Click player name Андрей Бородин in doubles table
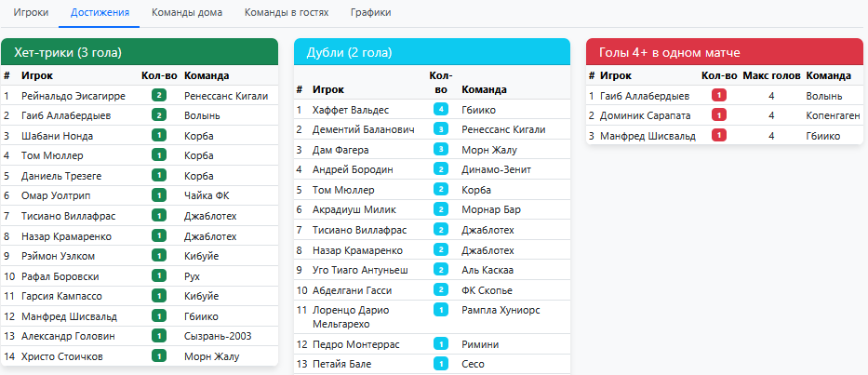Image resolution: width=868 pixels, height=375 pixels. click(x=352, y=169)
